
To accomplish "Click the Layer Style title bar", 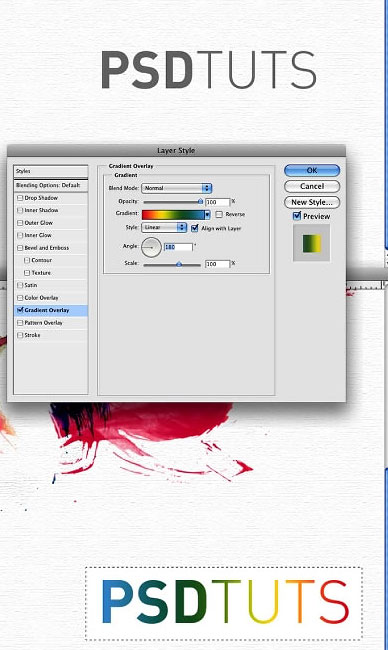I will coord(176,150).
